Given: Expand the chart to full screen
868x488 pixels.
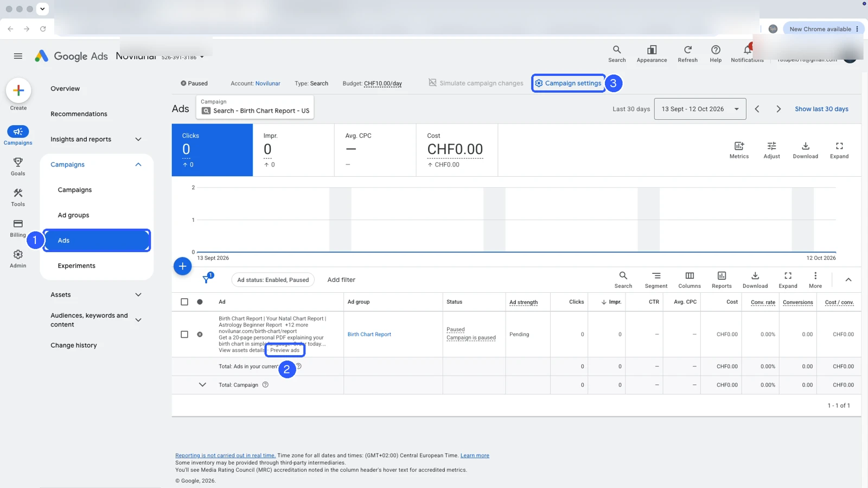Looking at the screenshot, I should pyautogui.click(x=839, y=150).
